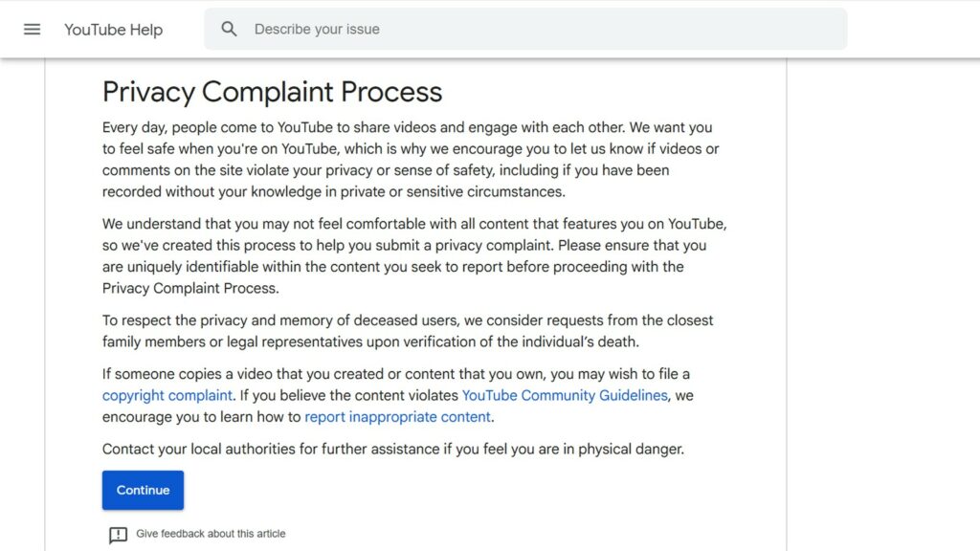Click the 'Contact your local authorities' sentence
The image size is (980, 551).
[392, 449]
